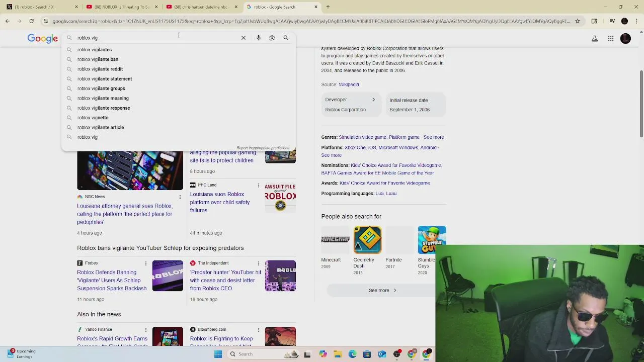Clear the search box with the X icon

coord(244,38)
